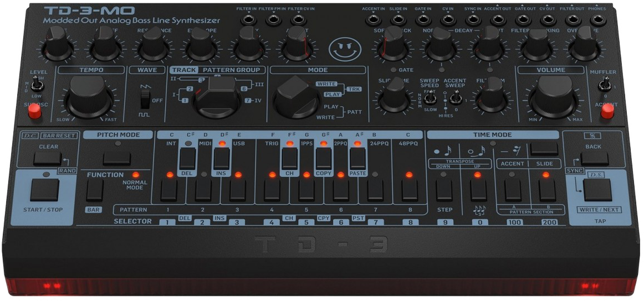Click the GATE OUT jack

click(x=523, y=19)
